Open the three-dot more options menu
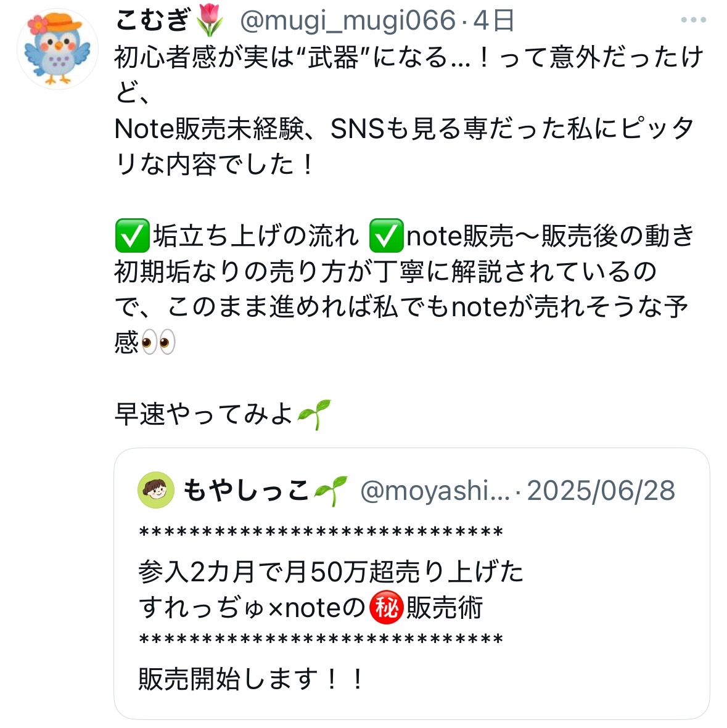 693,20
